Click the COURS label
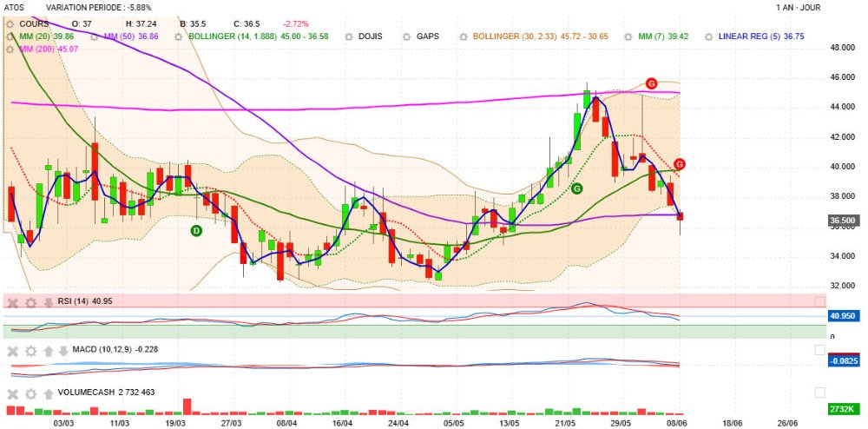Viewport: 868px width, 429px height. [x=34, y=24]
